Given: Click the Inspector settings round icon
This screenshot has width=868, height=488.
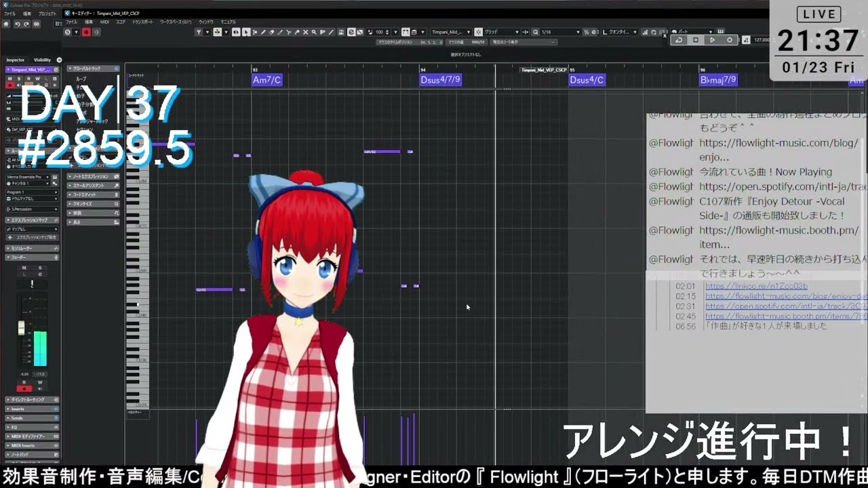Looking at the screenshot, I should point(59,60).
